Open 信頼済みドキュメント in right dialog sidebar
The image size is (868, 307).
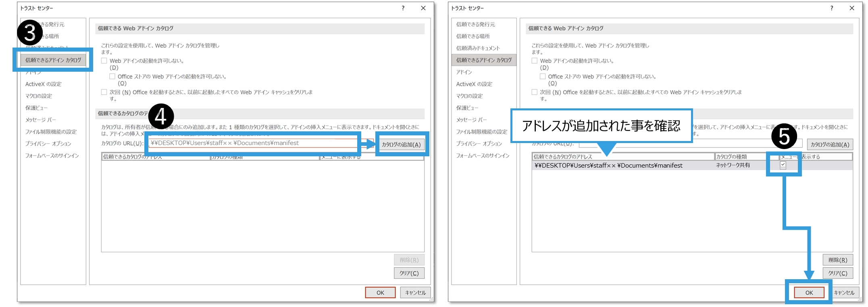[478, 48]
